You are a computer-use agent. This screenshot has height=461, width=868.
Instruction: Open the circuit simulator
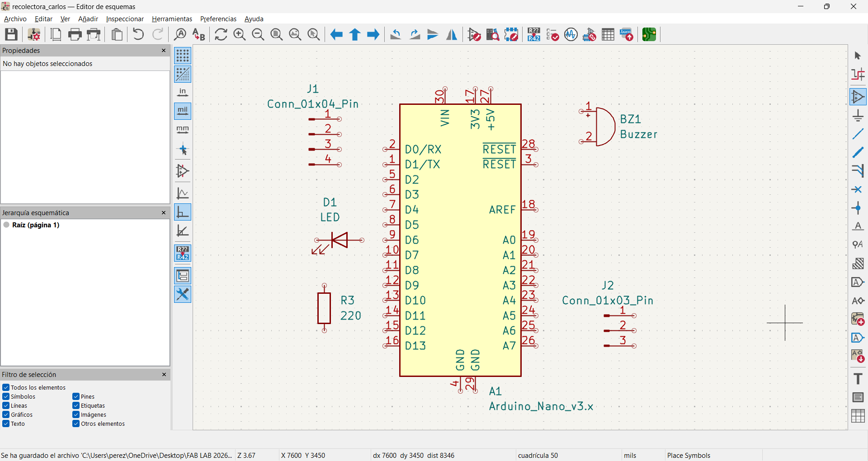pos(571,34)
